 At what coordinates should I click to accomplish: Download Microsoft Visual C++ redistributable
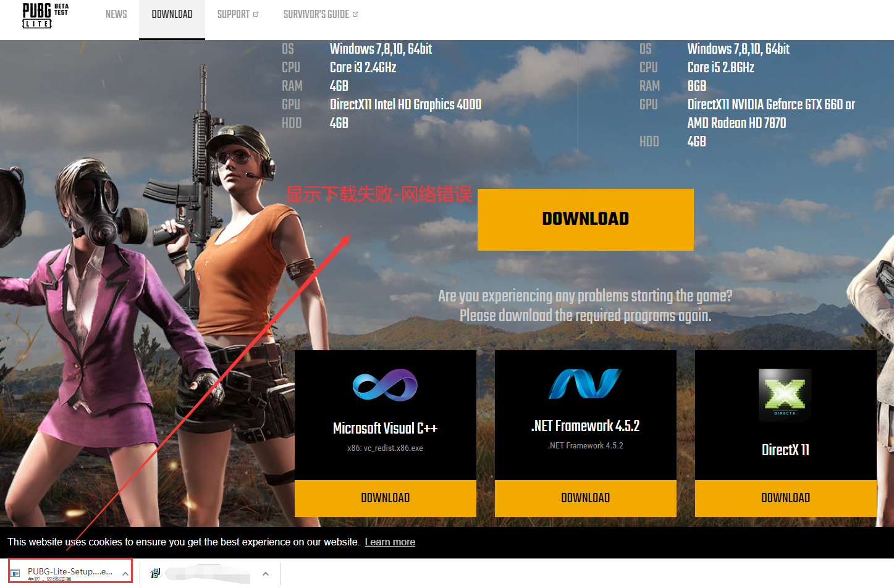click(x=384, y=498)
